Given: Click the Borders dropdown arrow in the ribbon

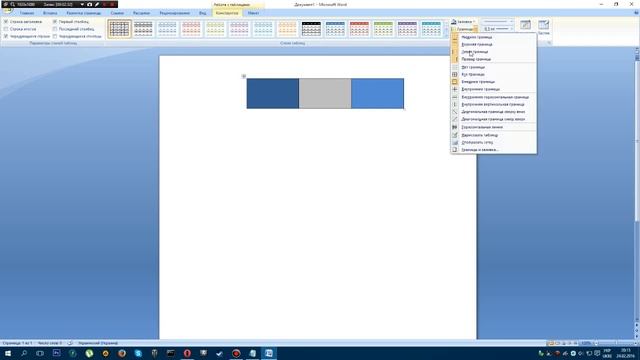Looking at the screenshot, I should pos(475,29).
